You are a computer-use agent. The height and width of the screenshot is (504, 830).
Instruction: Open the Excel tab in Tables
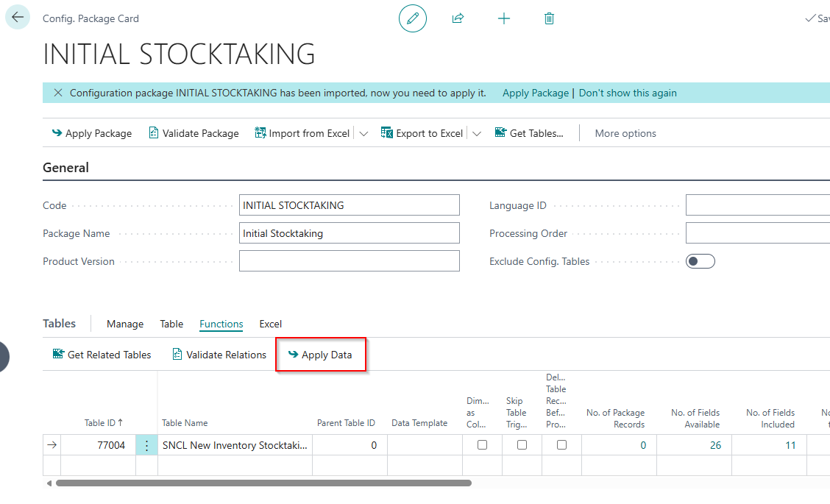271,324
